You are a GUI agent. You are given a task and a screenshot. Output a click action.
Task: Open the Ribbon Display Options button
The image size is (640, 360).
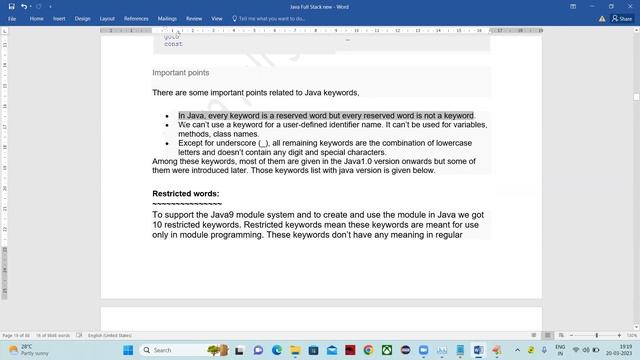click(x=573, y=7)
